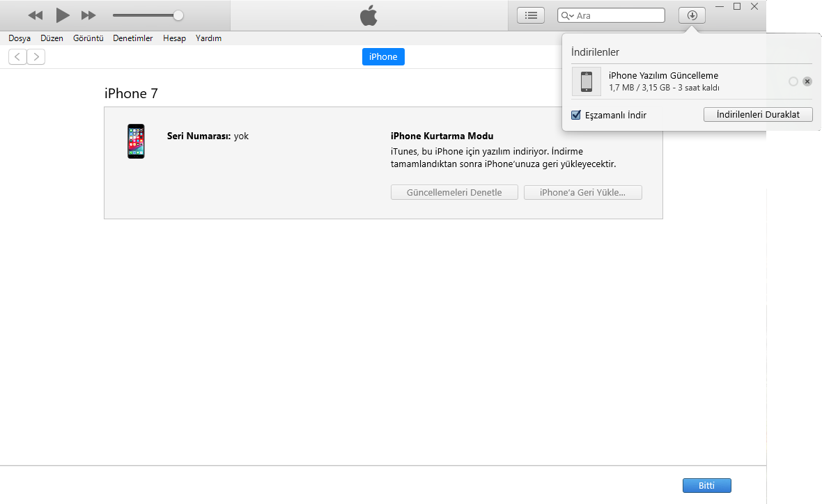
Task: Click the Apple logo in the header
Action: tap(369, 15)
